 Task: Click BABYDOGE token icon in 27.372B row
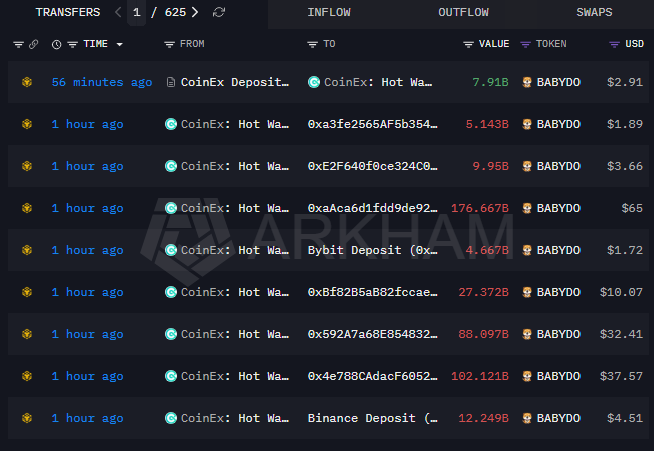[527, 292]
